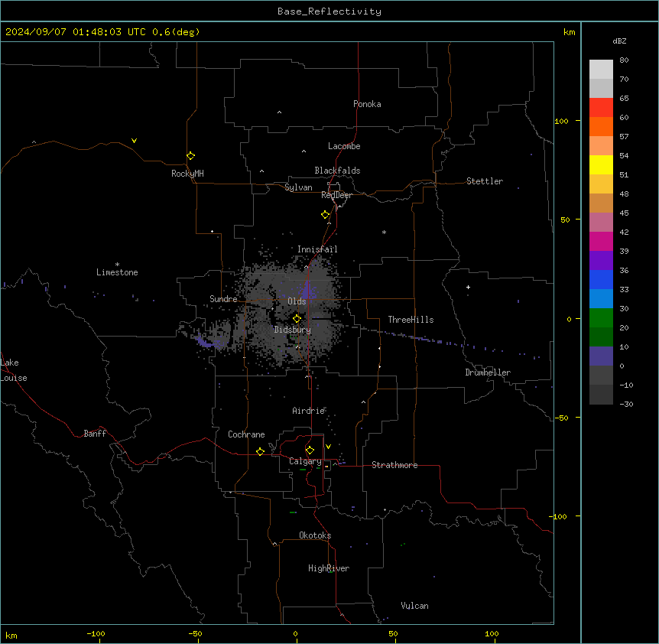Select the yellow 54 dBZ color swatch
The height and width of the screenshot is (644, 659).
pos(601,164)
